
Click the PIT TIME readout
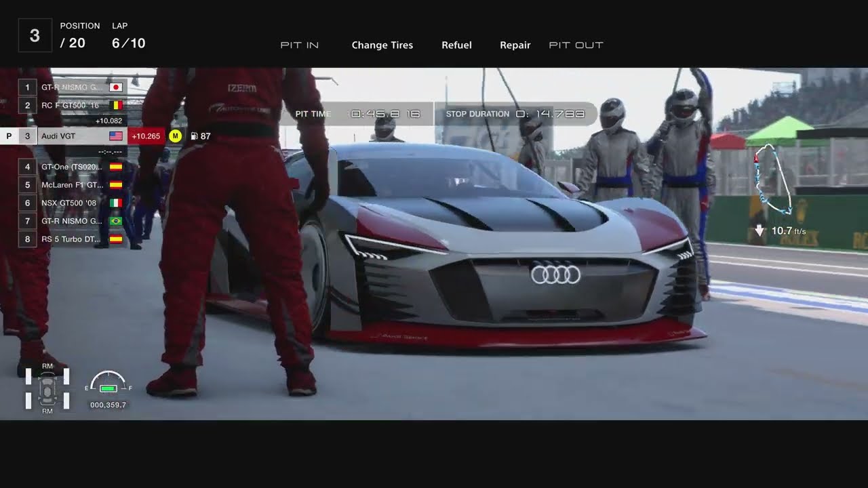pos(357,114)
